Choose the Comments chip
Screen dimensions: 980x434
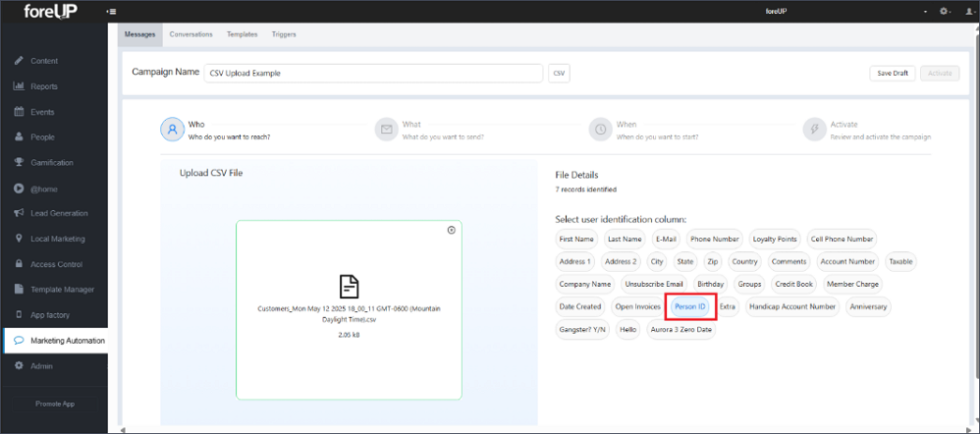tap(789, 261)
